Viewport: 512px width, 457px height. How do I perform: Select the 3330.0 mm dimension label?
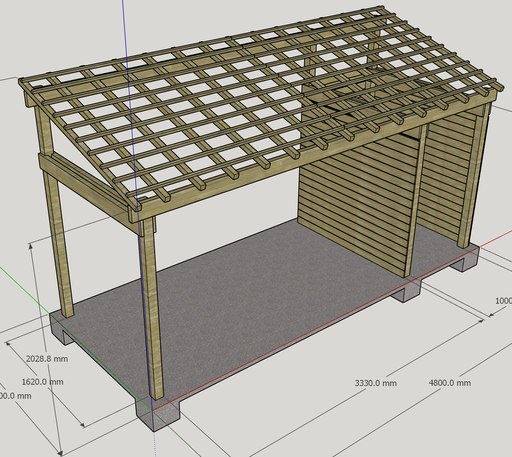pyautogui.click(x=376, y=383)
